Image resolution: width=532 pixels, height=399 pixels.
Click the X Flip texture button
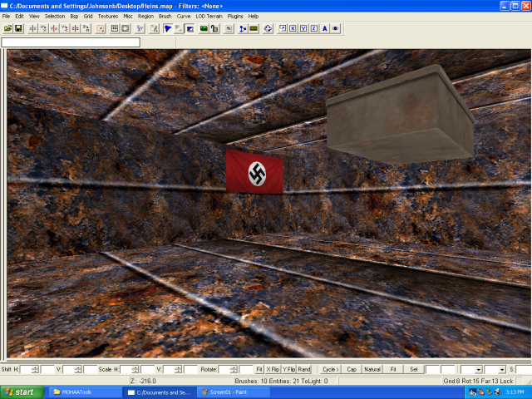(273, 369)
